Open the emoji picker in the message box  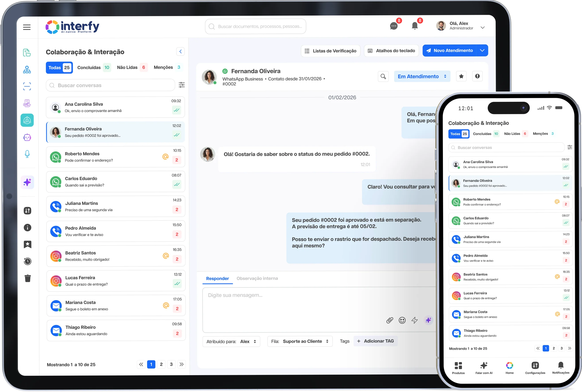[x=402, y=320]
